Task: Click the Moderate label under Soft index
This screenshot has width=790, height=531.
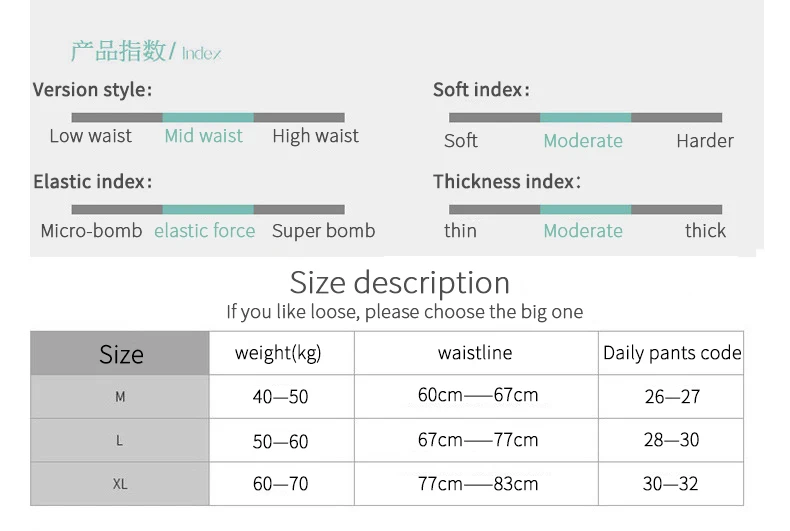Action: click(583, 141)
